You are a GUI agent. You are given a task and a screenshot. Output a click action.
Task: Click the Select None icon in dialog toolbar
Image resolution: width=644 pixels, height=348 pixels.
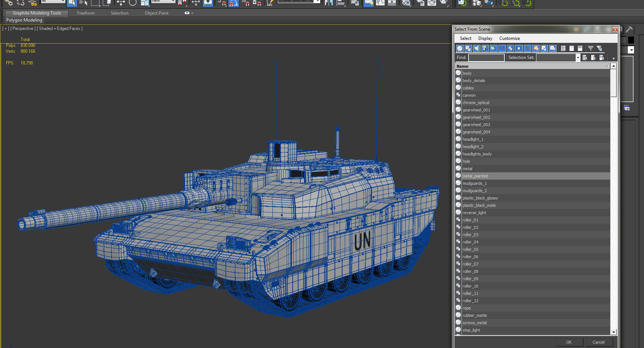point(571,48)
